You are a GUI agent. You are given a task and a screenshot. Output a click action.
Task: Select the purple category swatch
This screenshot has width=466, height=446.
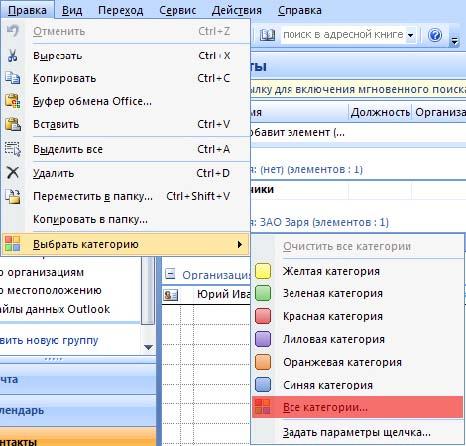263,339
